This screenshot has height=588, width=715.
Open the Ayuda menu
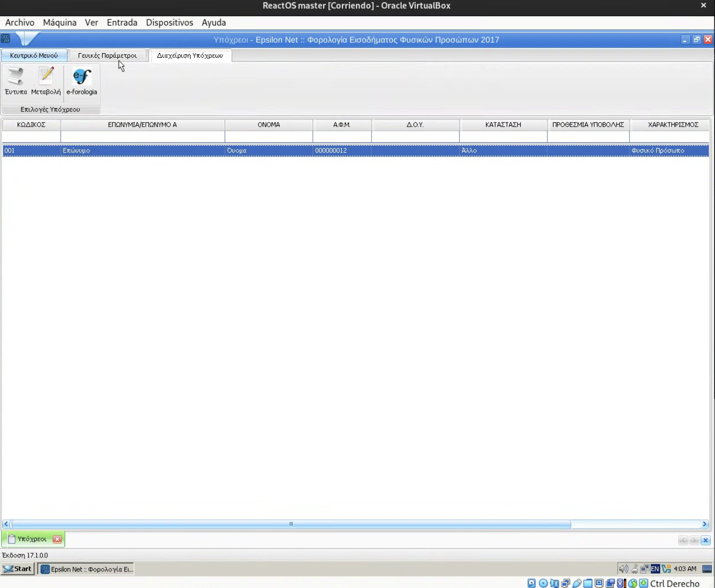[214, 22]
